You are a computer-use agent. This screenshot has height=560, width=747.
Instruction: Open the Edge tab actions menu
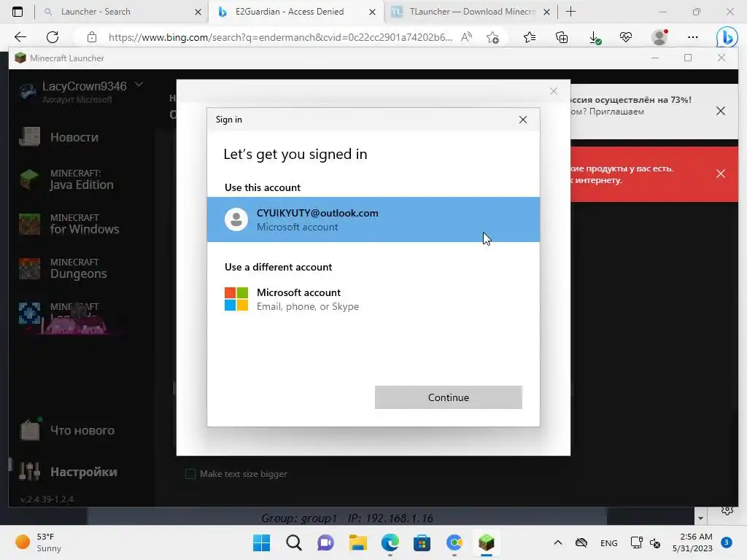click(18, 12)
